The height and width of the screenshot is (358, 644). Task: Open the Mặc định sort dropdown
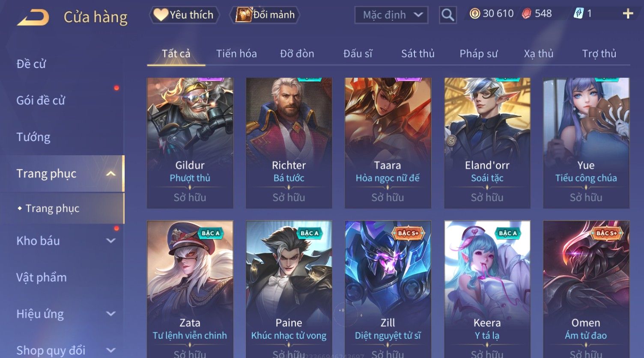391,15
